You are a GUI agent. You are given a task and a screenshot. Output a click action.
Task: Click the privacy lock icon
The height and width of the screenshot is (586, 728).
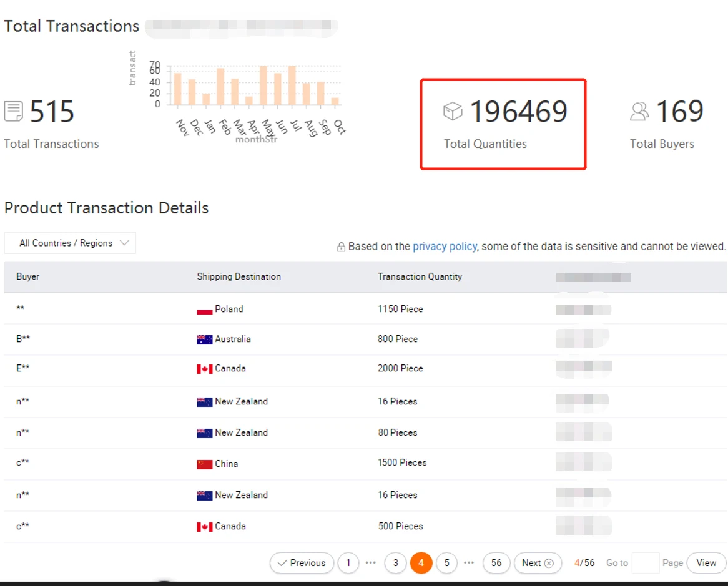click(341, 247)
